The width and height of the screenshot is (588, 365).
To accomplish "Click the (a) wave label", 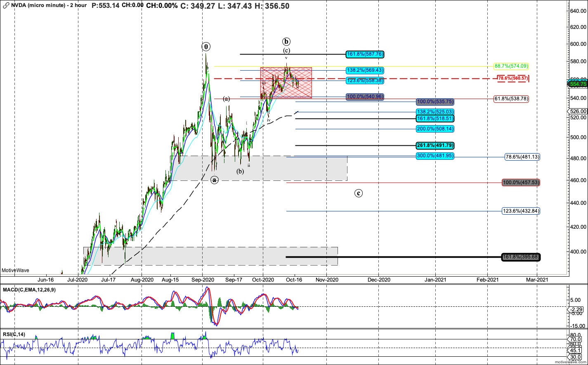I will pos(226,99).
